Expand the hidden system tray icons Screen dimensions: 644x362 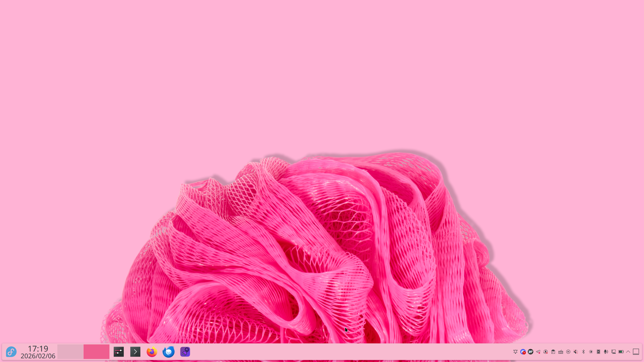[x=628, y=352]
